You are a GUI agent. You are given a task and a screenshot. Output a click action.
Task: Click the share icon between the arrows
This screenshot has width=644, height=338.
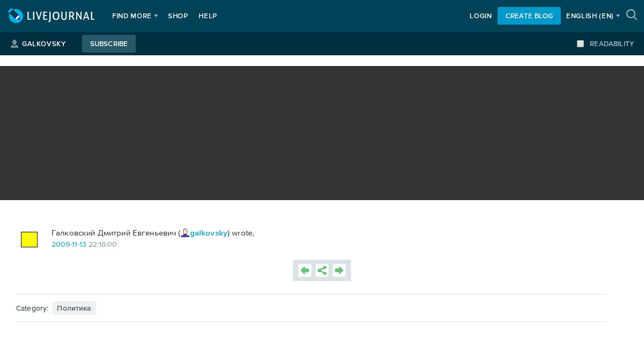(x=322, y=270)
